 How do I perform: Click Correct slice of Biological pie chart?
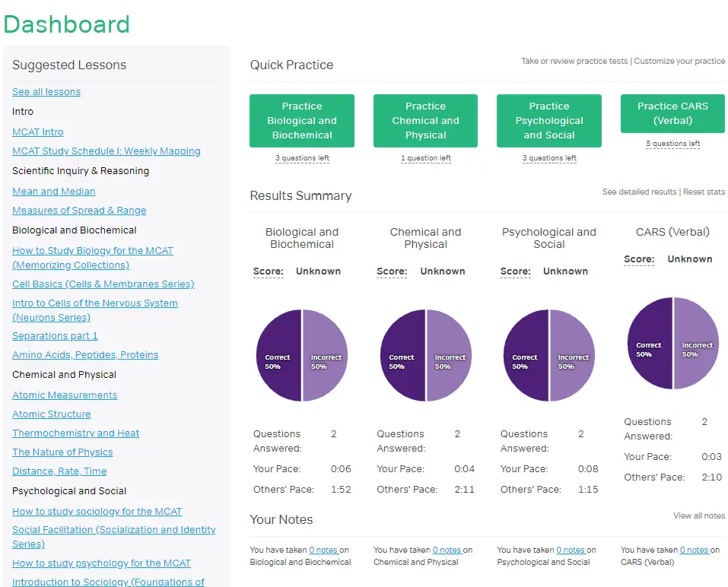pos(278,355)
